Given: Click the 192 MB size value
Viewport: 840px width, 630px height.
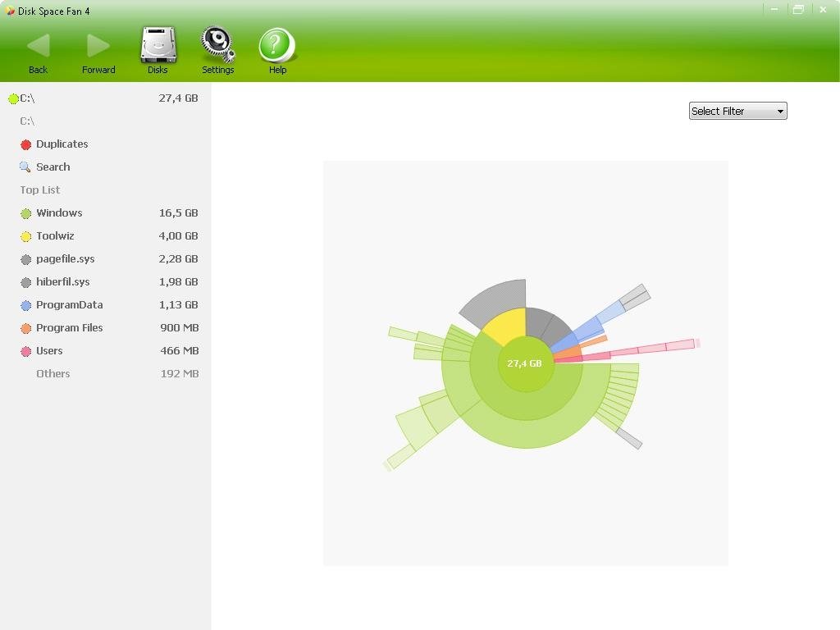Looking at the screenshot, I should 180,374.
